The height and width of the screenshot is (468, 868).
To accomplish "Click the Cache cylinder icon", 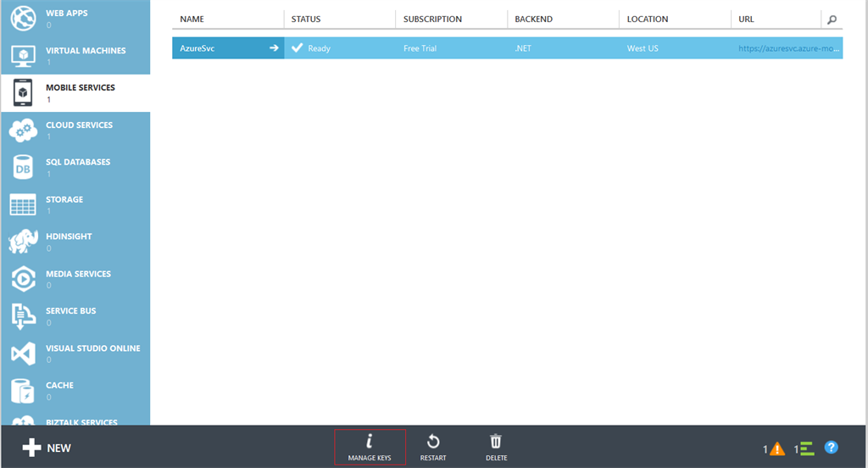I will pos(23,391).
